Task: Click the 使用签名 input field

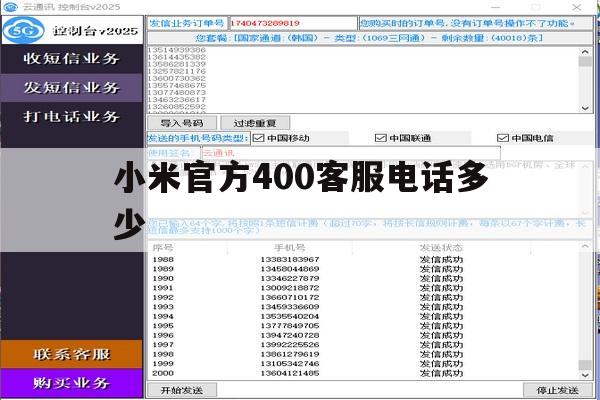Action: 351,153
